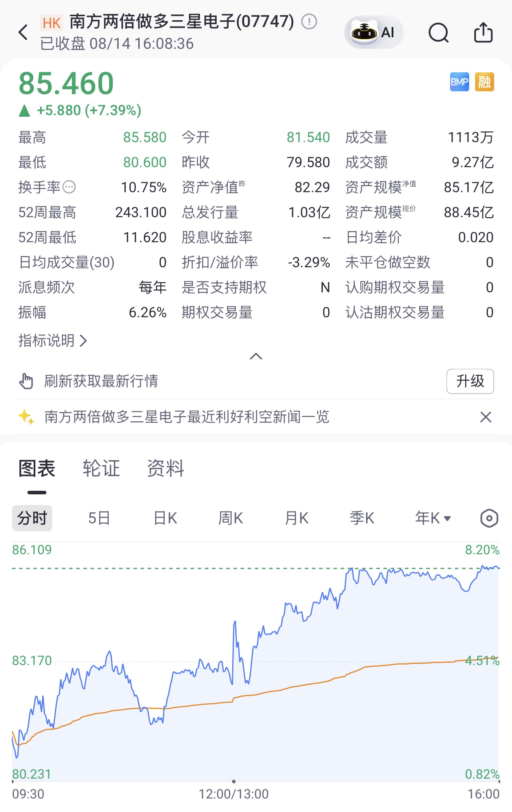Tap the 52周最低 value 11.620
Screen dimensions: 512x812
click(x=145, y=237)
